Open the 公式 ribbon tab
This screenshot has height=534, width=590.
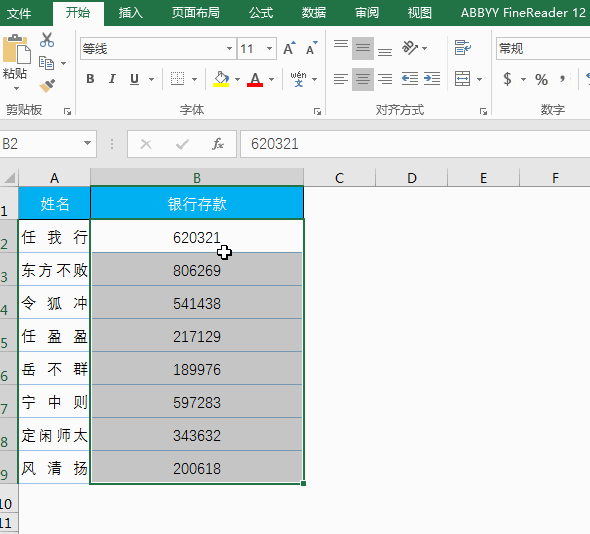(261, 13)
